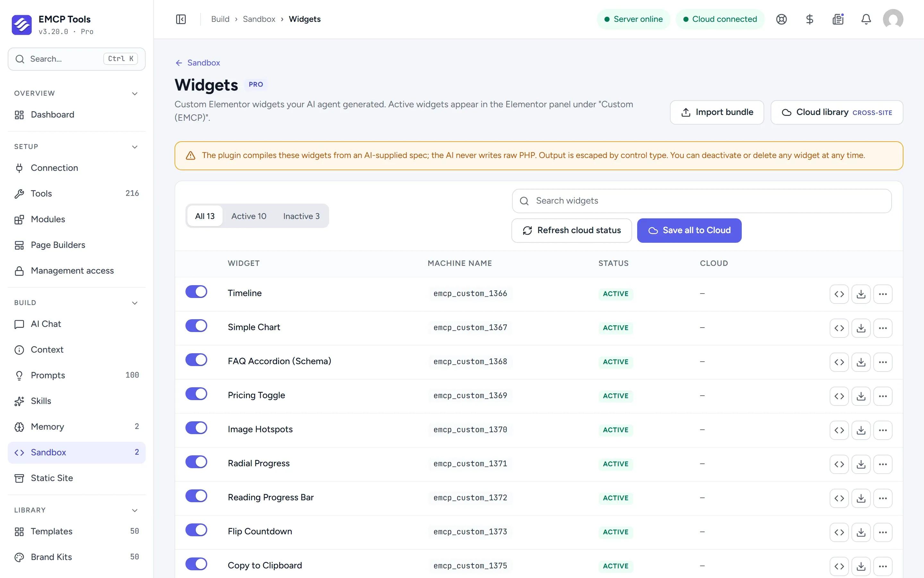Turn off Pricing Toggle widget switch
The height and width of the screenshot is (578, 924).
[196, 394]
